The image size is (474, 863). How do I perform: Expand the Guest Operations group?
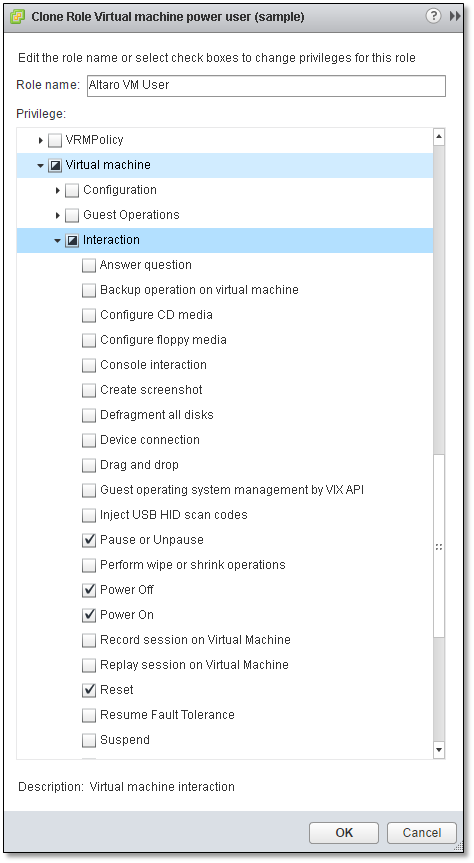coord(58,215)
